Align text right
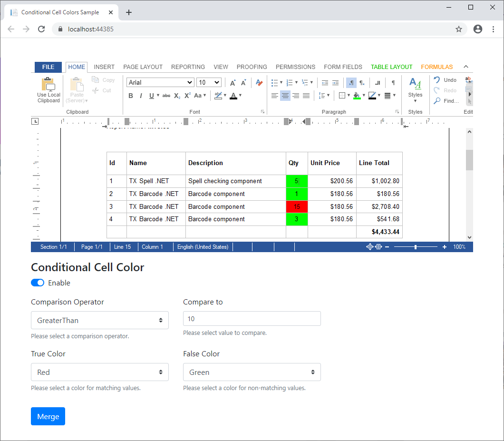 coord(296,96)
